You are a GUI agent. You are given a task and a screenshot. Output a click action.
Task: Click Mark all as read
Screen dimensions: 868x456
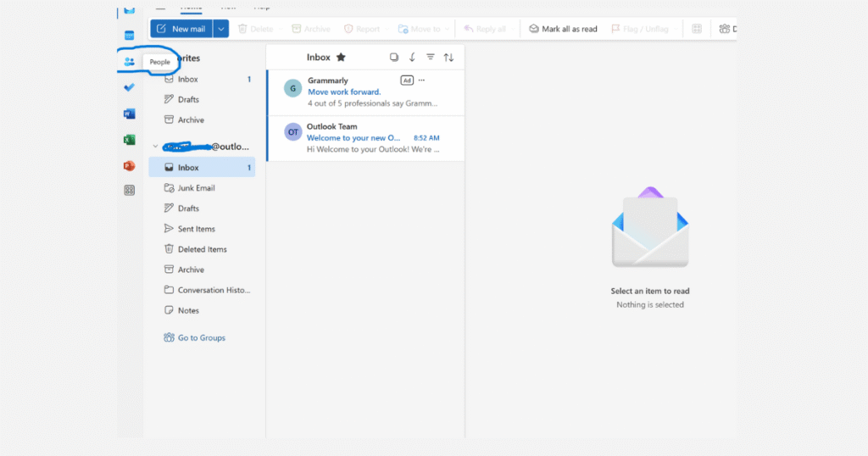tap(563, 29)
